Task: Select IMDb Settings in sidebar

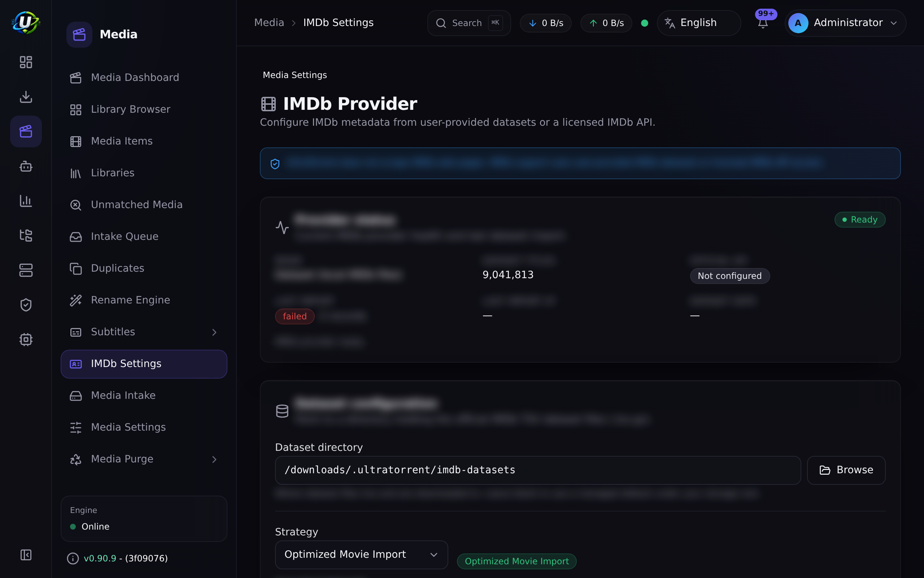Action: [x=144, y=364]
